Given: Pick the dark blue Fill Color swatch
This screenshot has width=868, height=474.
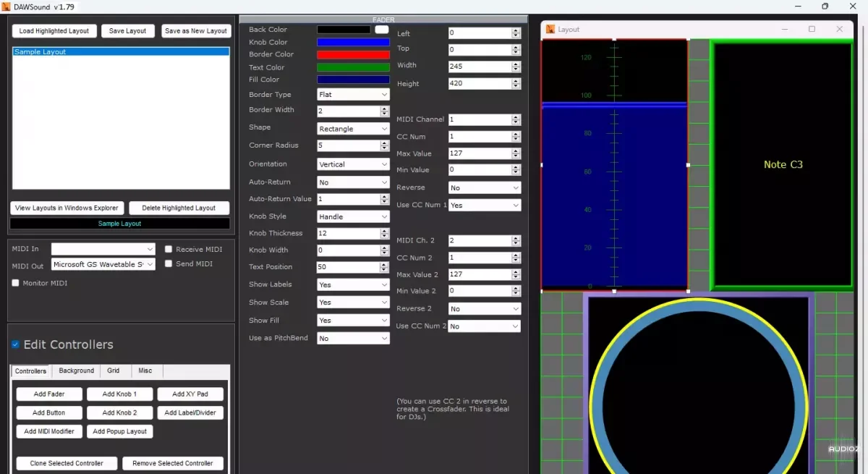Looking at the screenshot, I should pos(353,80).
